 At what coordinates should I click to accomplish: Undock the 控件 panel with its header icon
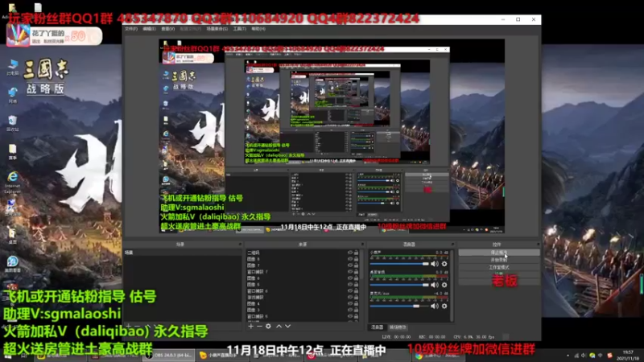coord(538,245)
